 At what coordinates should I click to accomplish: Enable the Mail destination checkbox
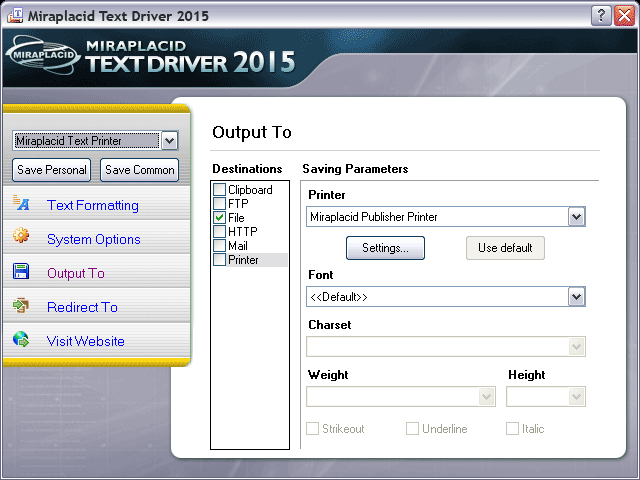pos(220,245)
